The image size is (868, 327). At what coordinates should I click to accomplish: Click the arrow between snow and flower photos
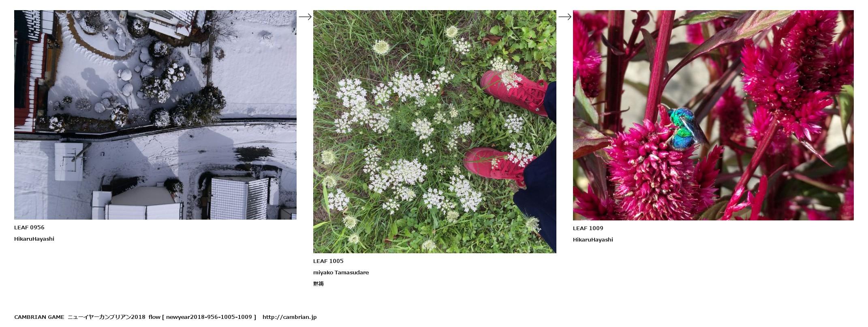click(x=305, y=17)
